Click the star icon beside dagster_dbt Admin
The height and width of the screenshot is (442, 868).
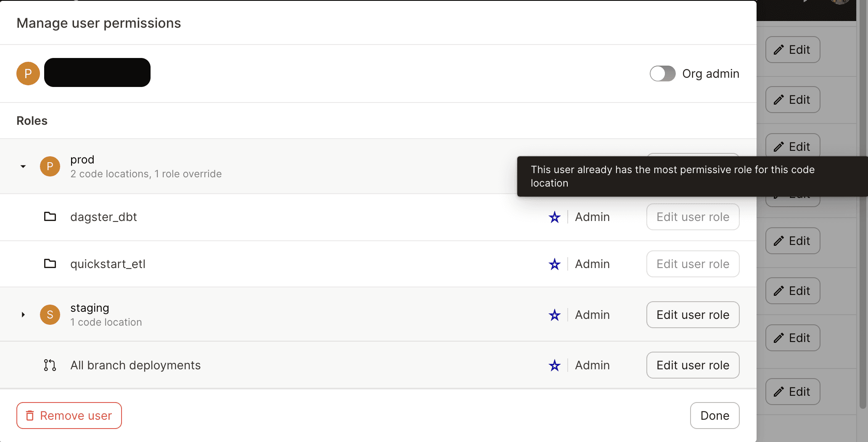555,217
